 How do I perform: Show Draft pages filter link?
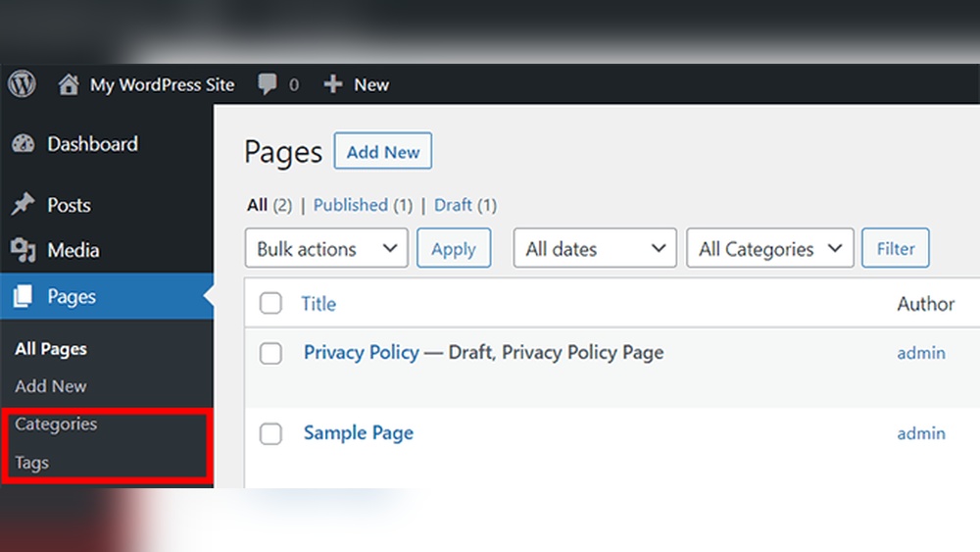[x=453, y=205]
